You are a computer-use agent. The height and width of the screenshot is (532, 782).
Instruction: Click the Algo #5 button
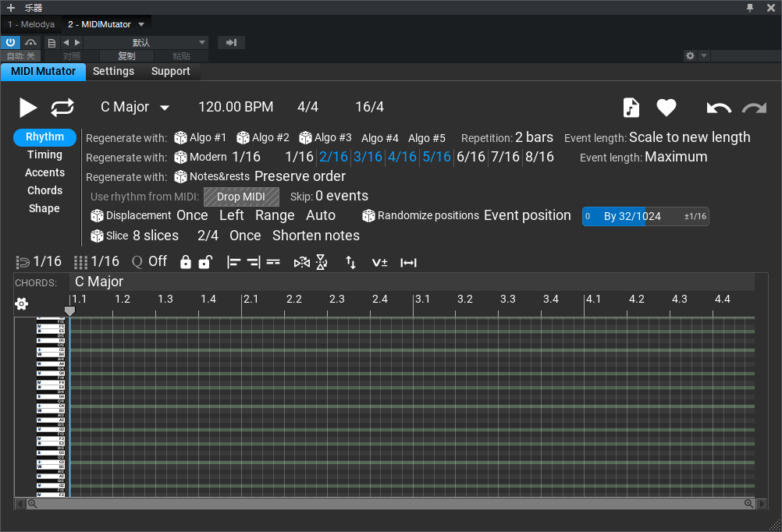pos(426,138)
